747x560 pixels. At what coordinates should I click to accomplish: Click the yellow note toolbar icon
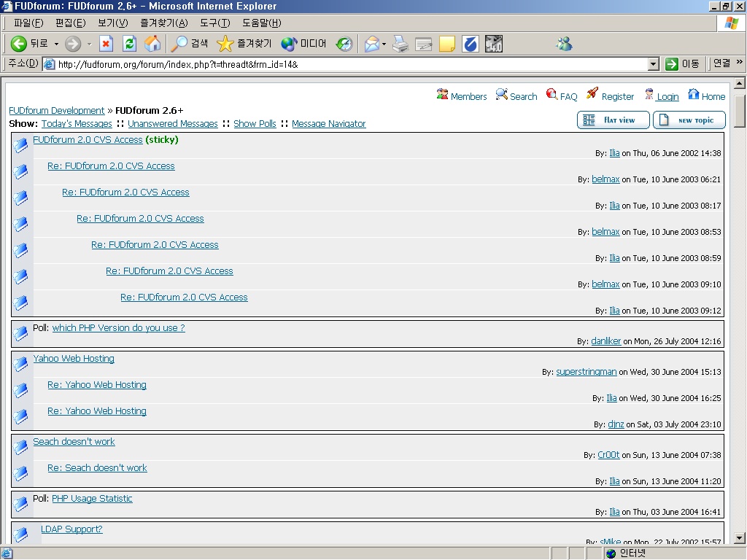(447, 44)
